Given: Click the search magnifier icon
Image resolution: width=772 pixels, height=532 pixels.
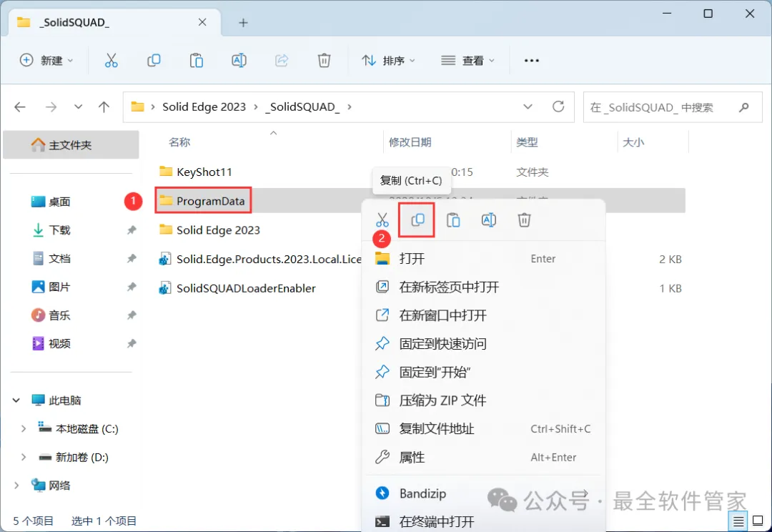Looking at the screenshot, I should (744, 107).
